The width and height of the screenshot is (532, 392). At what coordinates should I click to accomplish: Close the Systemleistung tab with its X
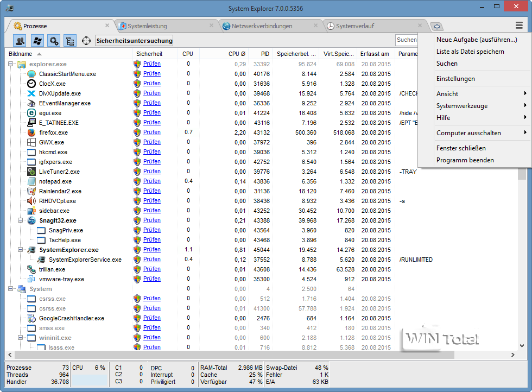click(x=211, y=26)
